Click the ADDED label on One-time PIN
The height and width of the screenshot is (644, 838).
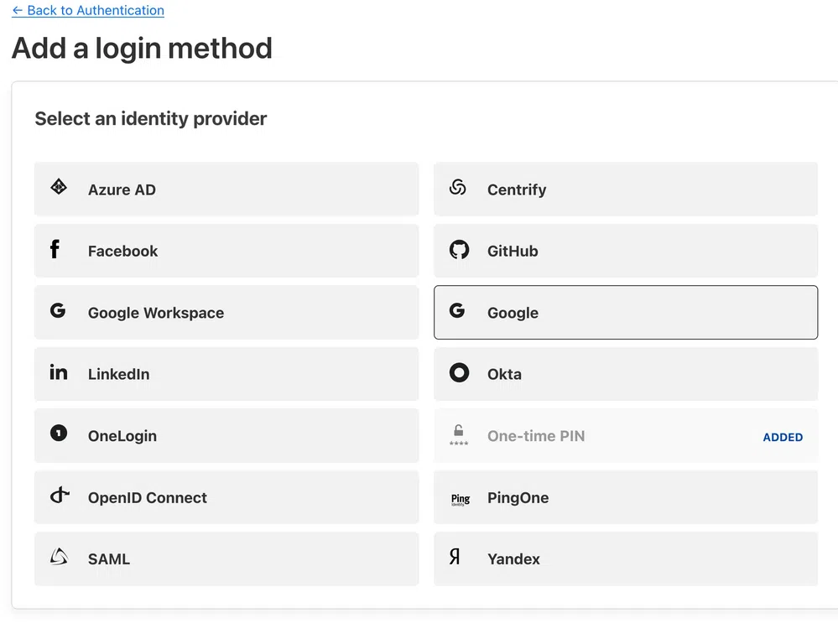point(783,437)
